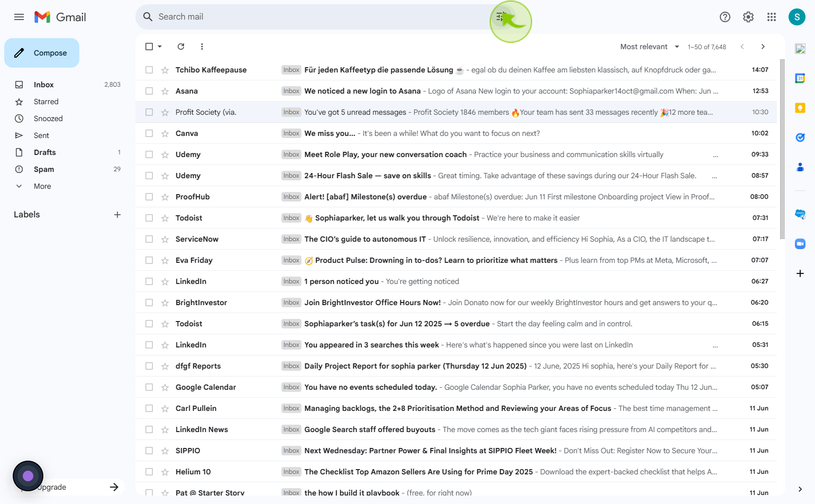This screenshot has height=504, width=815.
Task: Open the Udemy 24-Hour Flash Sale email
Action: coord(456,176)
